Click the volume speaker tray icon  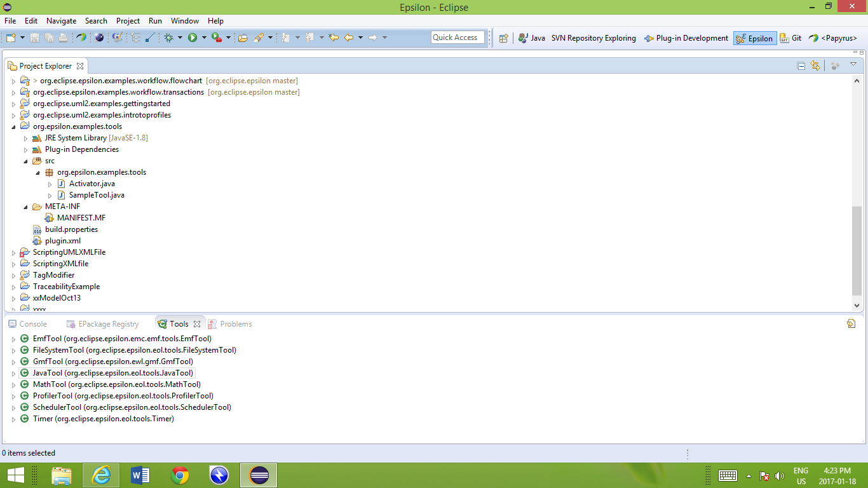[780, 476]
